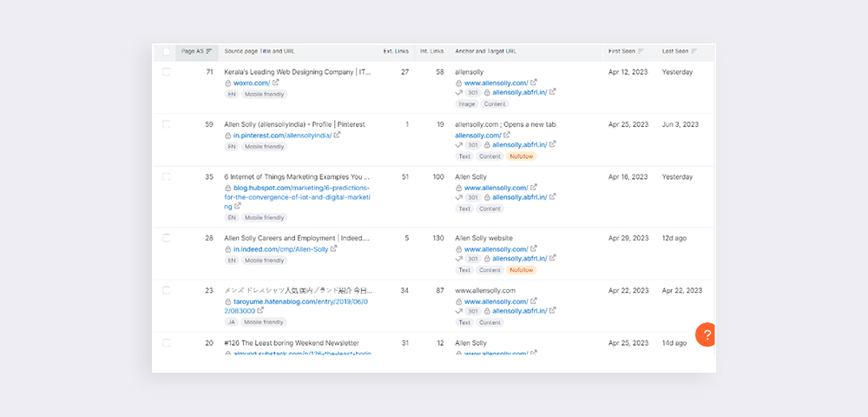Click redirect arrow icon in woxro row
Viewport: 868px width, 417px height.
point(458,92)
